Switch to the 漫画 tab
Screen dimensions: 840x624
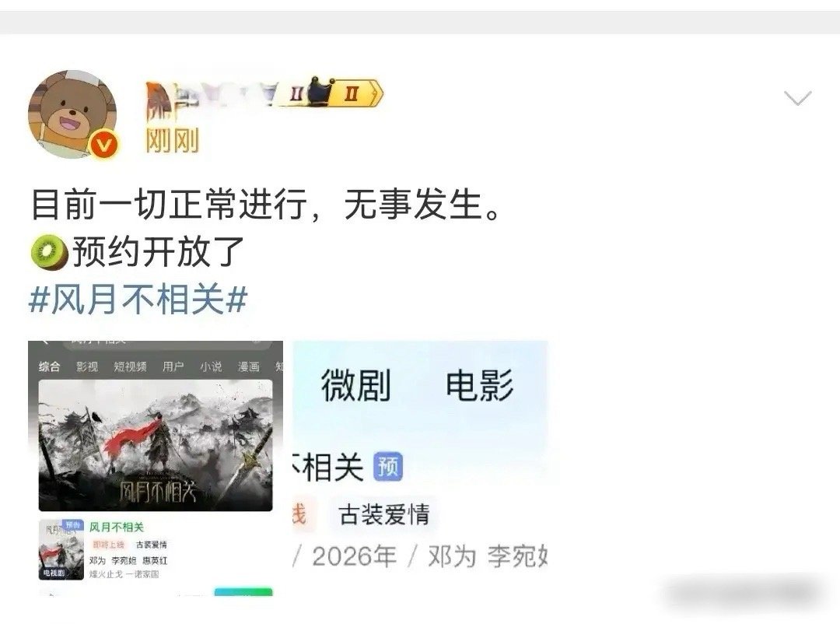(x=249, y=366)
